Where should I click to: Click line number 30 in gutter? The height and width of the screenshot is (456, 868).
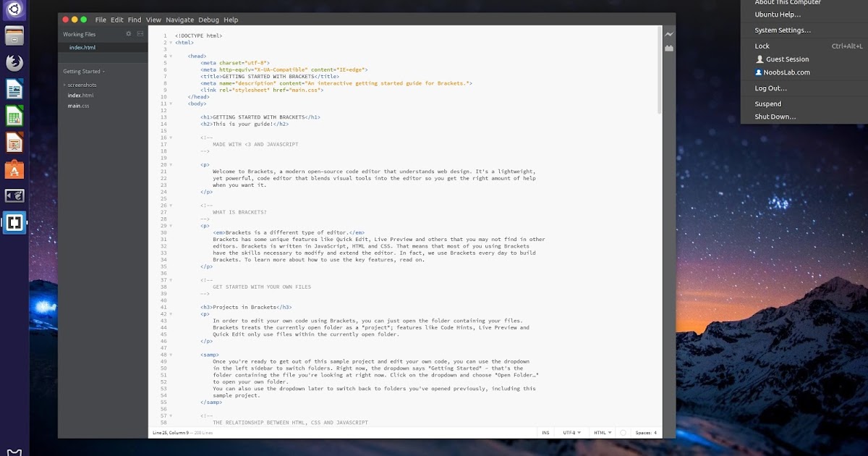tap(164, 232)
